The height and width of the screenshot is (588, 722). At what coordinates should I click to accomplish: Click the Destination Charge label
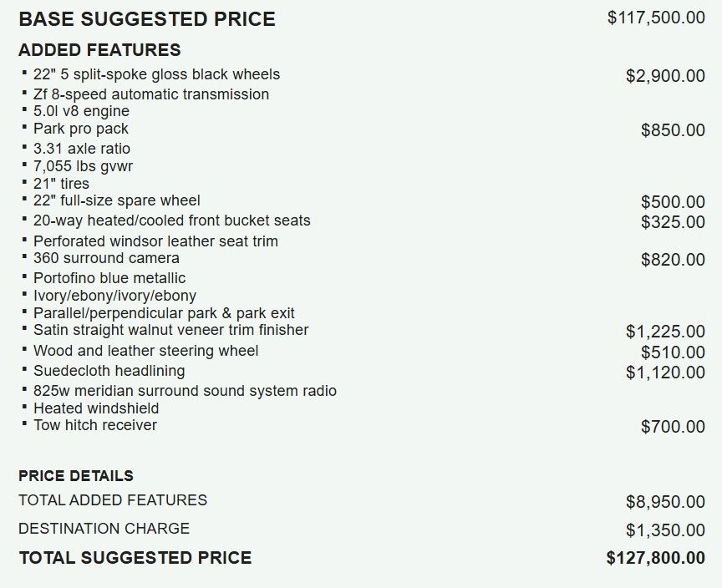[104, 529]
